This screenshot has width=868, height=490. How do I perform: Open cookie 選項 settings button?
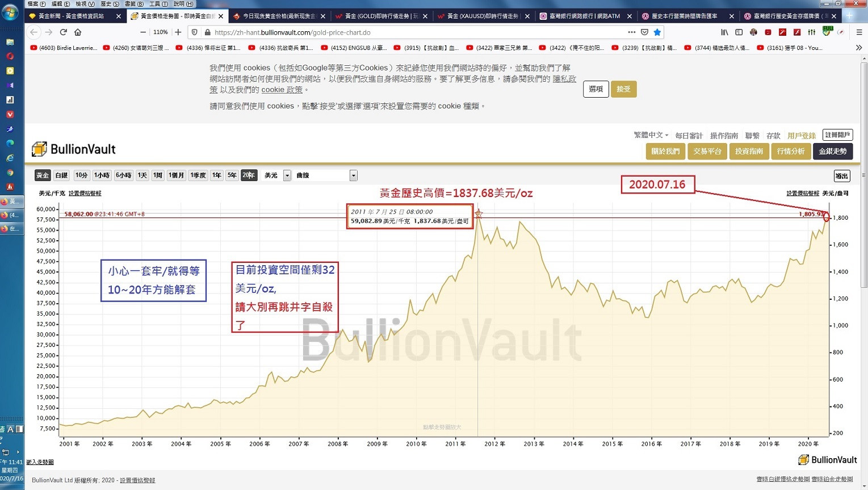[x=596, y=89]
